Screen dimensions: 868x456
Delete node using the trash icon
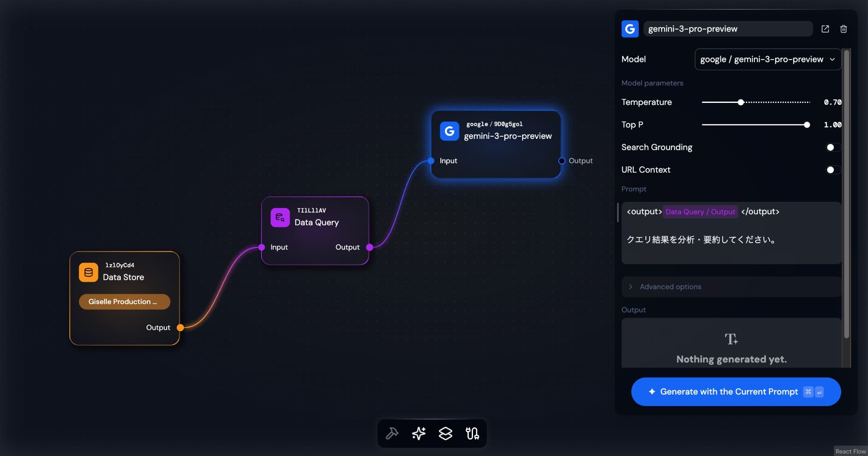[x=843, y=29]
